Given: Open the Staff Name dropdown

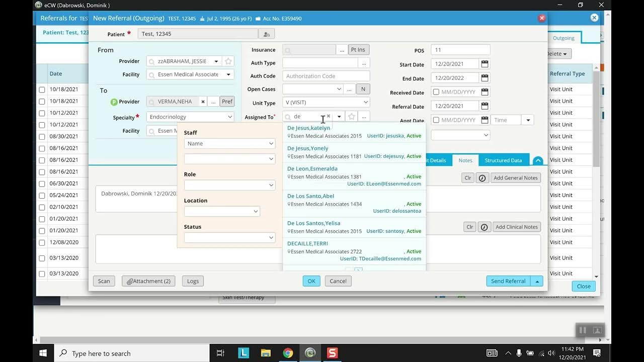Looking at the screenshot, I should pyautogui.click(x=229, y=144).
